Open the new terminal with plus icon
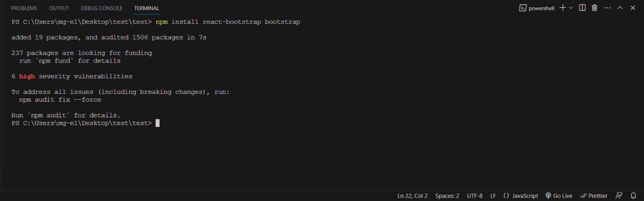The image size is (644, 201). [562, 8]
